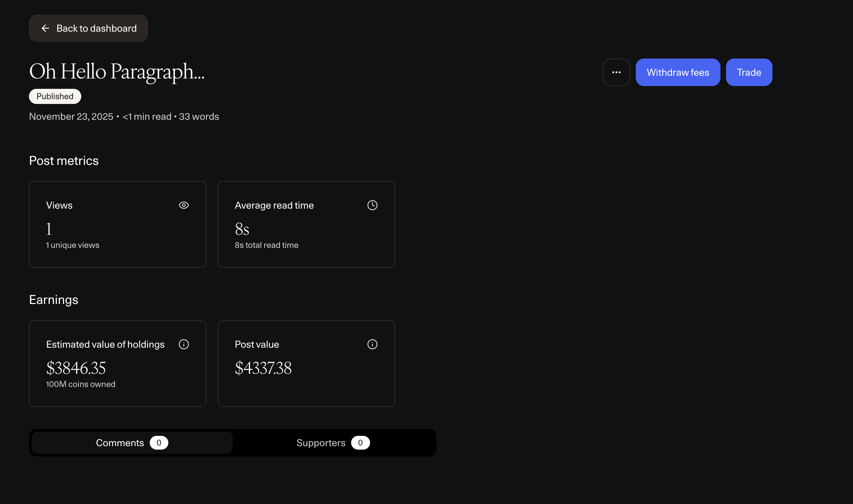Viewport: 853px width, 504px height.
Task: Click the Supporters count badge
Action: [x=360, y=443]
